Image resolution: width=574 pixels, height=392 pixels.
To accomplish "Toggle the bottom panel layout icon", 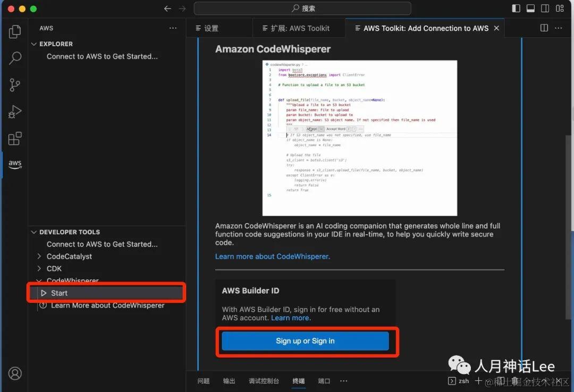I will pyautogui.click(x=530, y=8).
